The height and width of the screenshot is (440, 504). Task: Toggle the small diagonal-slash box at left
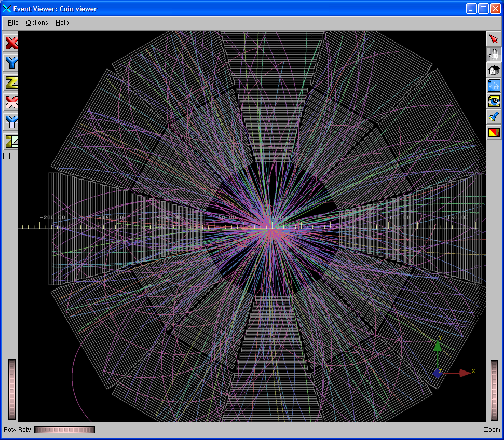pos(6,156)
